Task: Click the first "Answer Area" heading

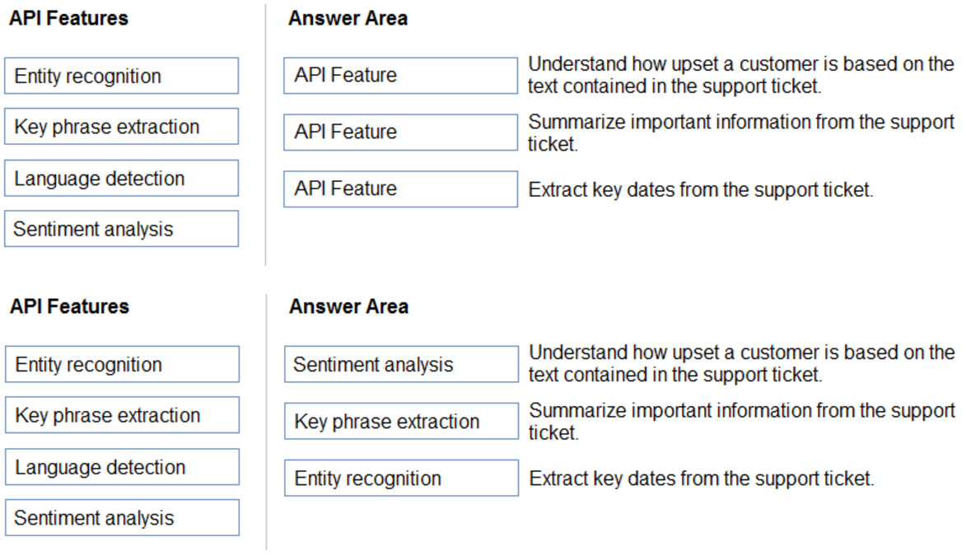Action: [348, 18]
